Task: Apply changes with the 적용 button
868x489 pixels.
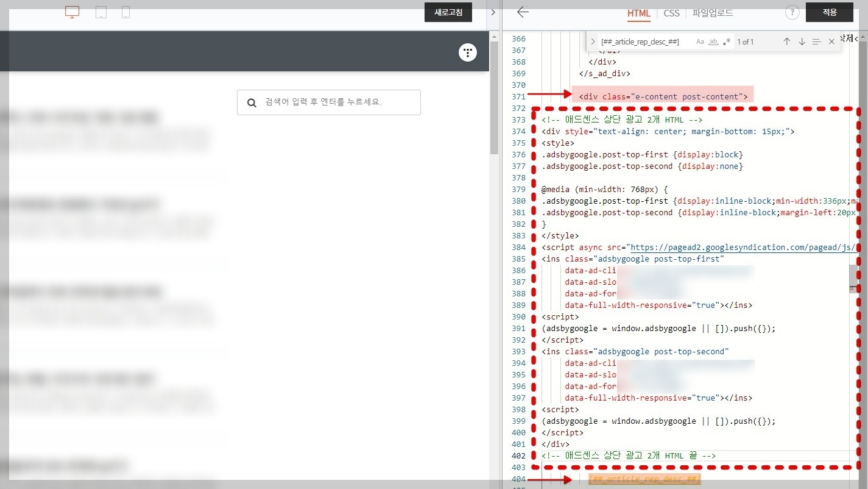Action: coord(830,12)
